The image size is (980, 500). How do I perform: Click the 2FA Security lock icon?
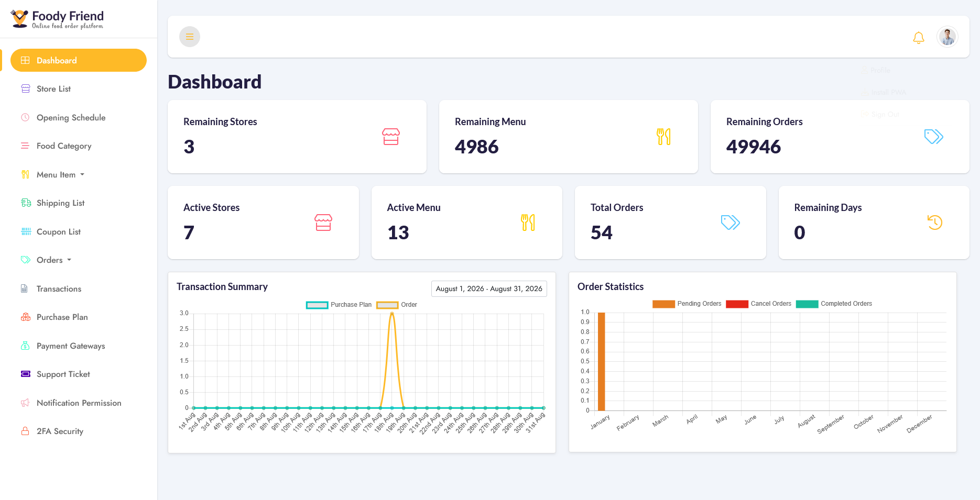pos(25,431)
